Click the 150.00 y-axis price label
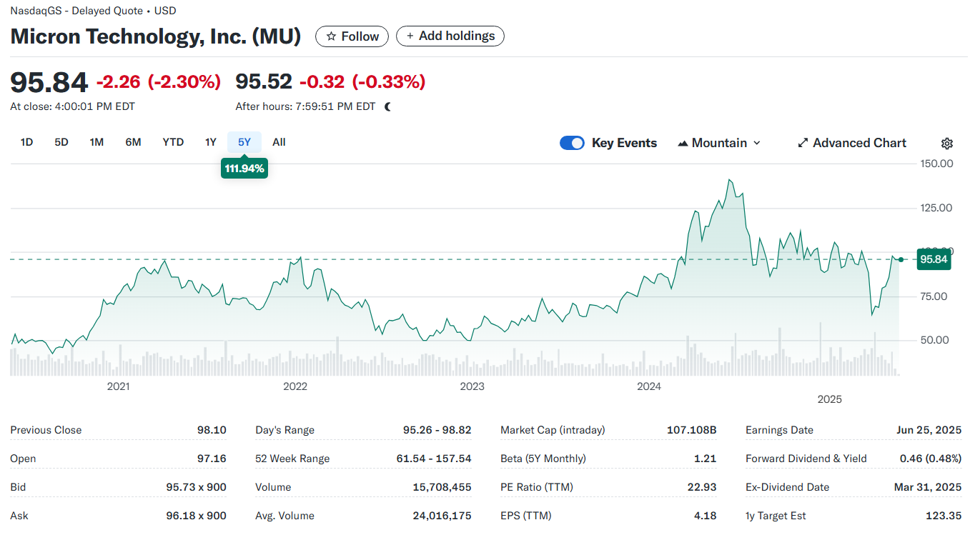The height and width of the screenshot is (535, 980). pos(936,164)
